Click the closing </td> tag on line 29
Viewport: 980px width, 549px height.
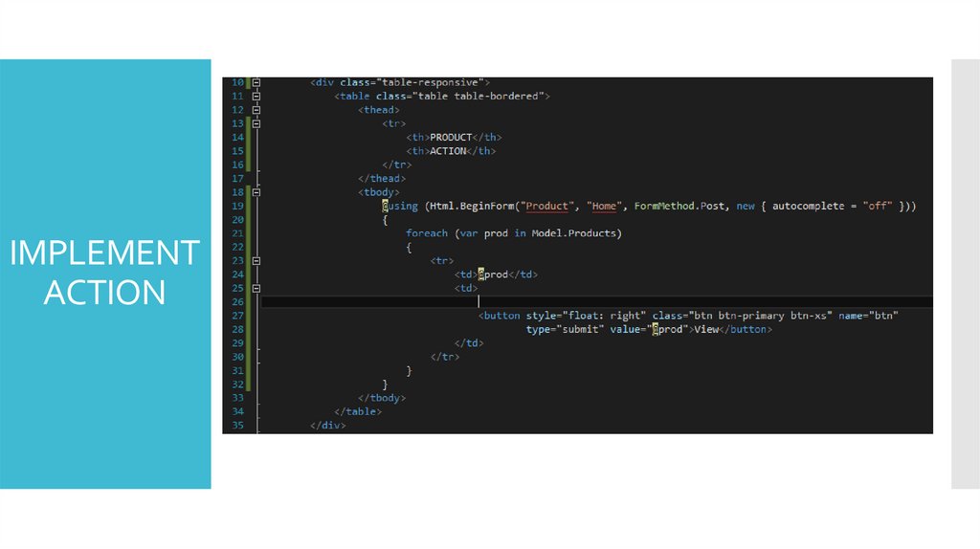click(469, 343)
